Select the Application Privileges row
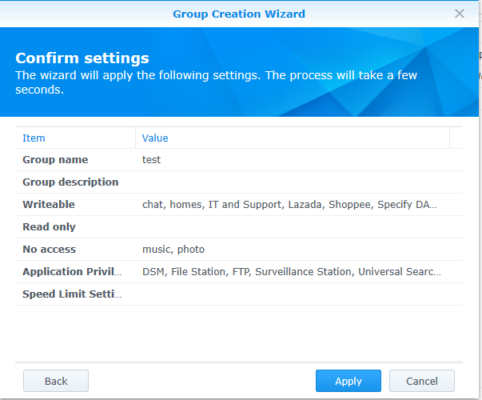The image size is (482, 400). [239, 271]
